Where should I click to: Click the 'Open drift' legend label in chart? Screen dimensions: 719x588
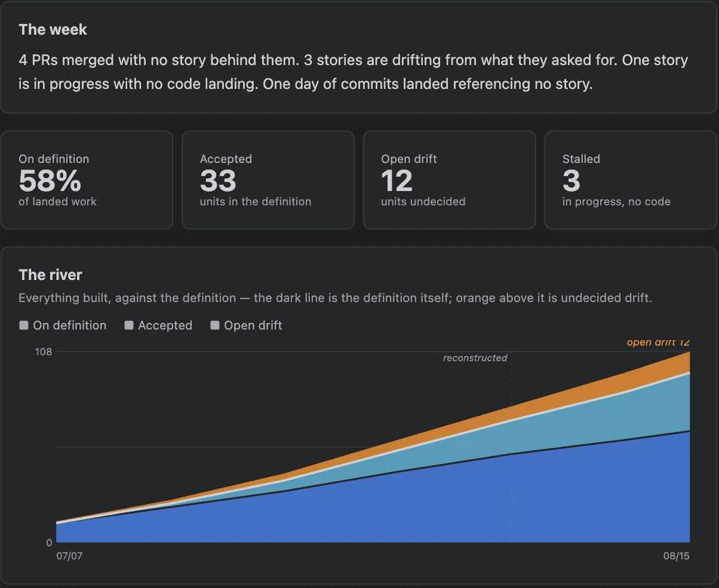253,325
